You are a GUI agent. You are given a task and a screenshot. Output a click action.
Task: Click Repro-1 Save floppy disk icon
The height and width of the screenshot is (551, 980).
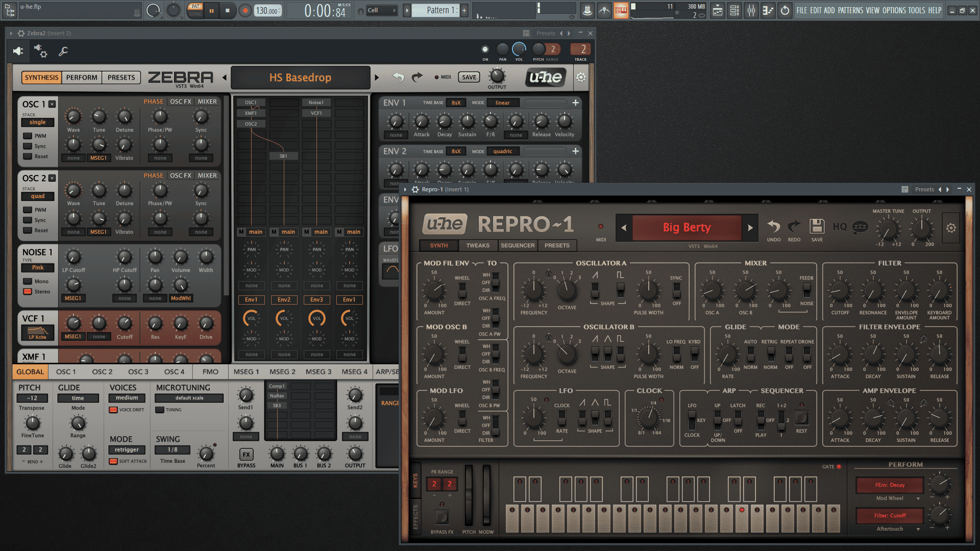(x=817, y=227)
